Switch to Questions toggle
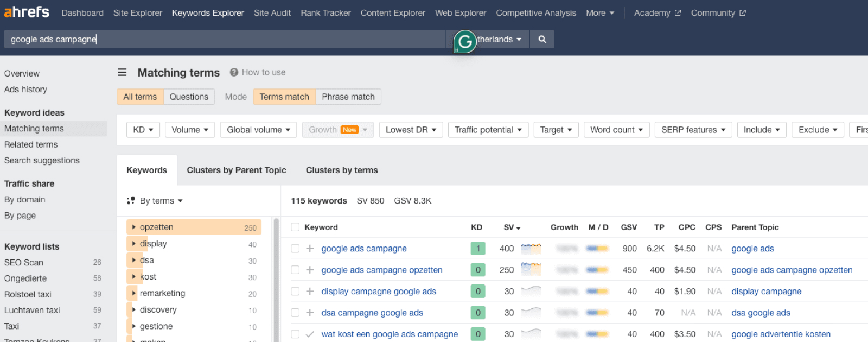 click(189, 97)
